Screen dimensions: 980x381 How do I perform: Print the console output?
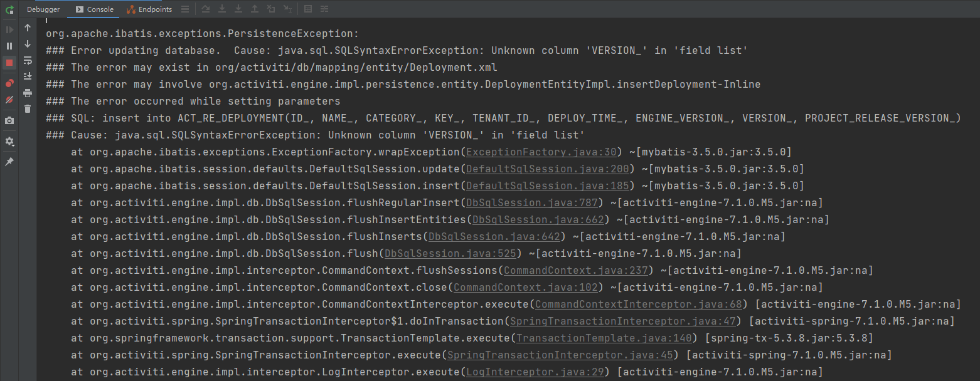28,93
